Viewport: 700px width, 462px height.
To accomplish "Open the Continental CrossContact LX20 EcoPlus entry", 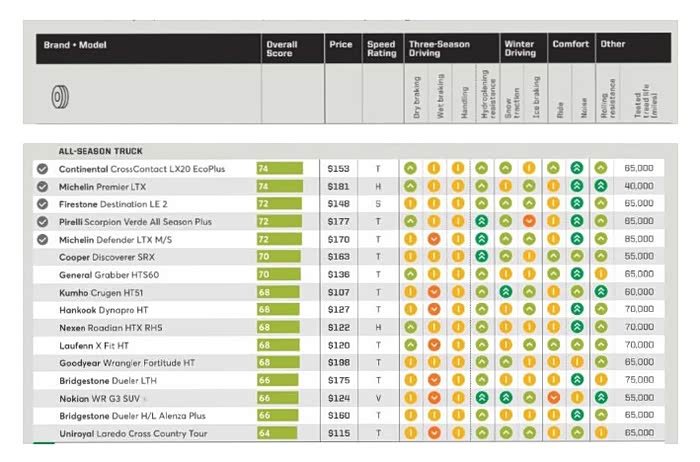I will tap(142, 169).
